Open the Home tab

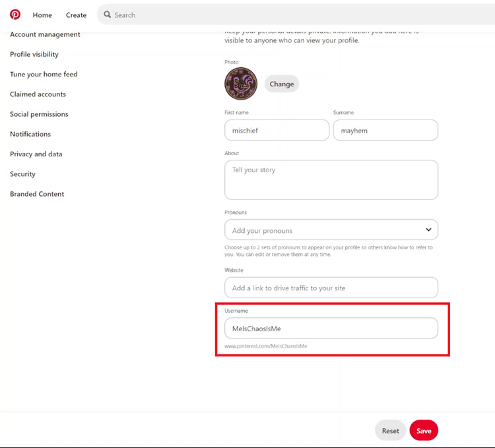click(42, 15)
